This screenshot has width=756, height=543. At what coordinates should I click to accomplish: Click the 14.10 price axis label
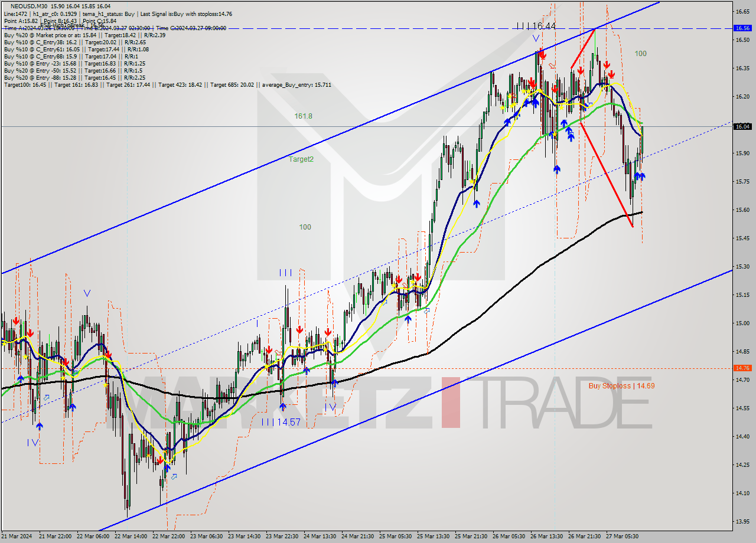742,493
